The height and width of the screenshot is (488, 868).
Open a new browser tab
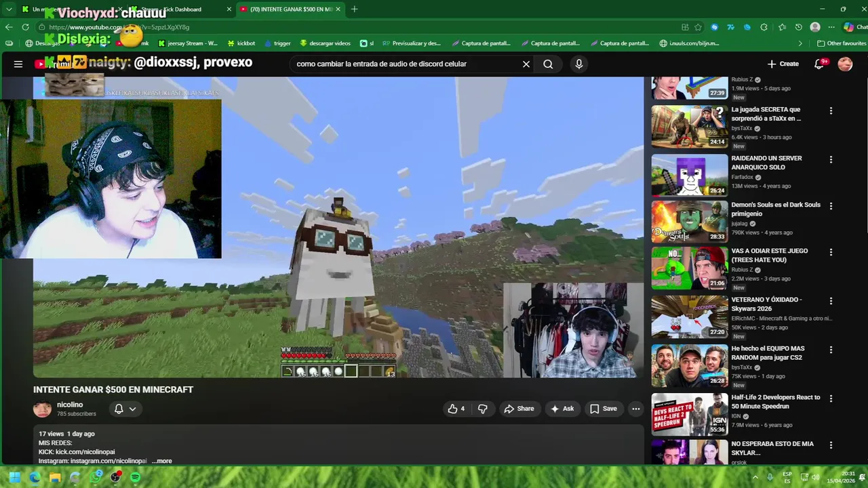point(354,9)
